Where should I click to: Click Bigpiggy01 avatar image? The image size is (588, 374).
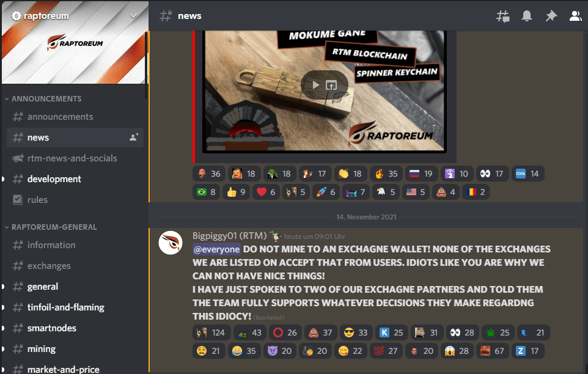tap(171, 243)
